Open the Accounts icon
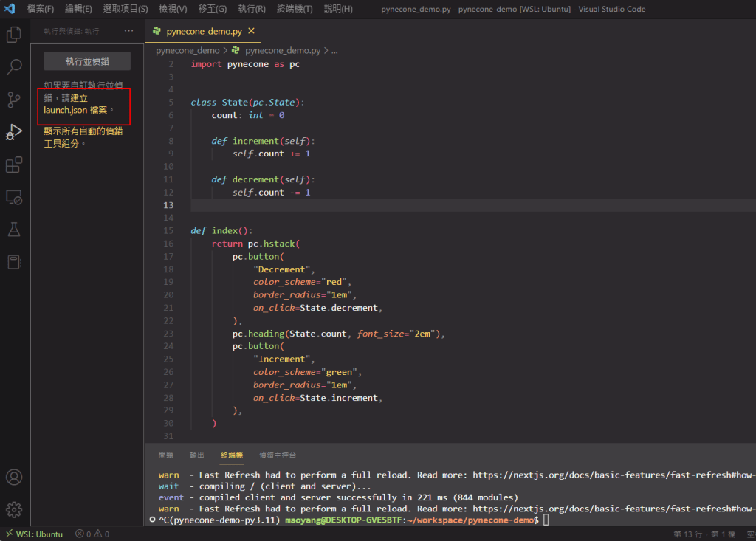 (14, 477)
